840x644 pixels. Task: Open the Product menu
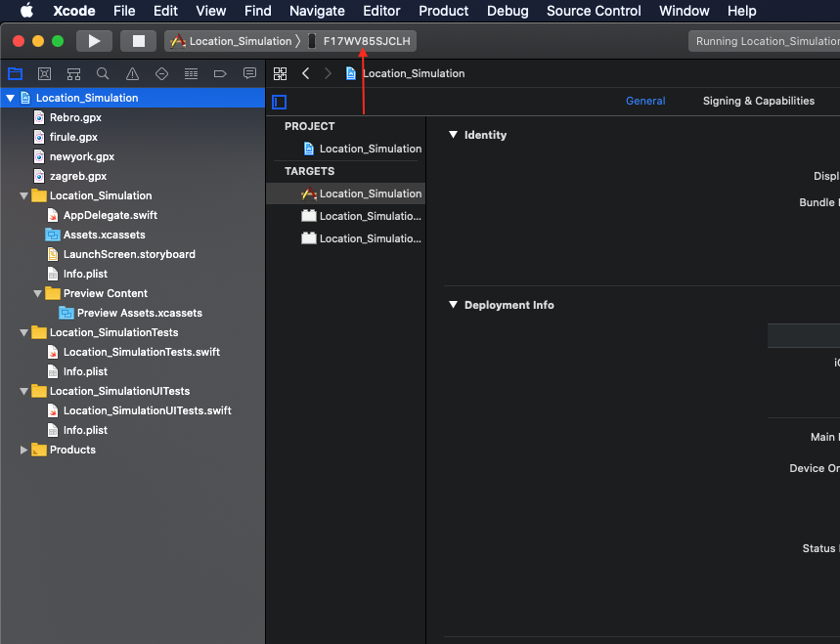(x=443, y=11)
